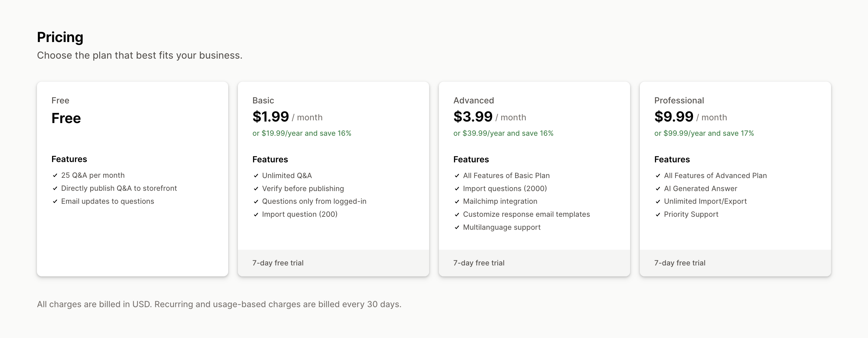
Task: Click 7-day free trial footer on Advanced
Action: tap(534, 263)
